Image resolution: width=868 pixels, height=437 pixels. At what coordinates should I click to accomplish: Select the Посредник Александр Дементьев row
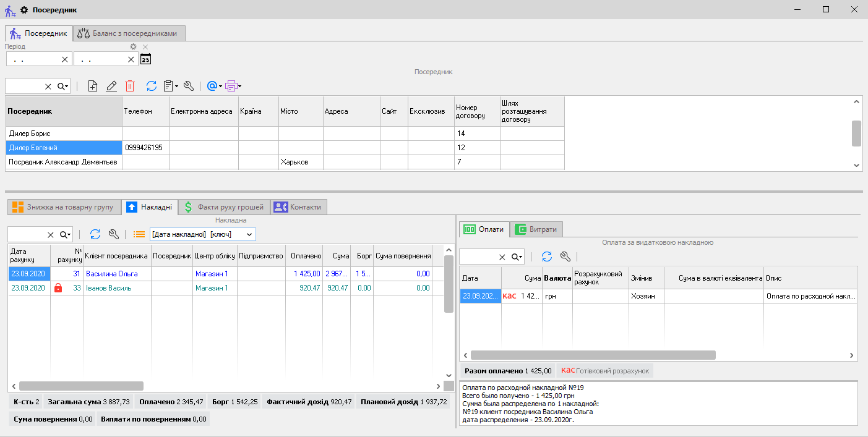tap(64, 162)
